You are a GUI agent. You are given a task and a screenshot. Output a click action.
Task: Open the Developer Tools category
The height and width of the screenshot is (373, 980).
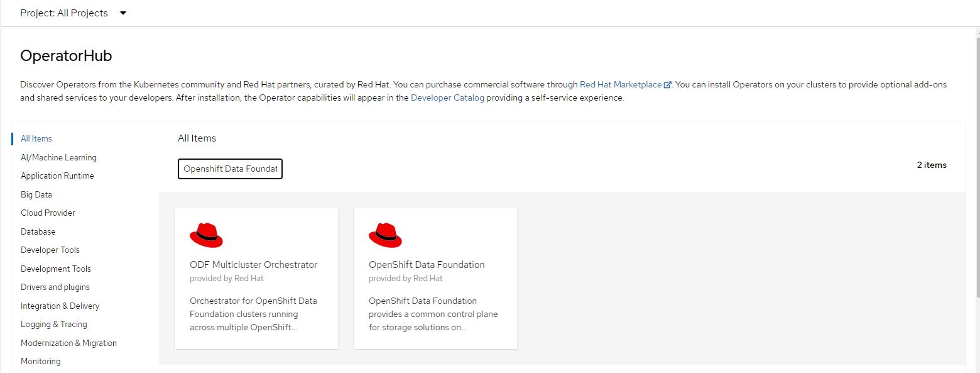pos(50,250)
